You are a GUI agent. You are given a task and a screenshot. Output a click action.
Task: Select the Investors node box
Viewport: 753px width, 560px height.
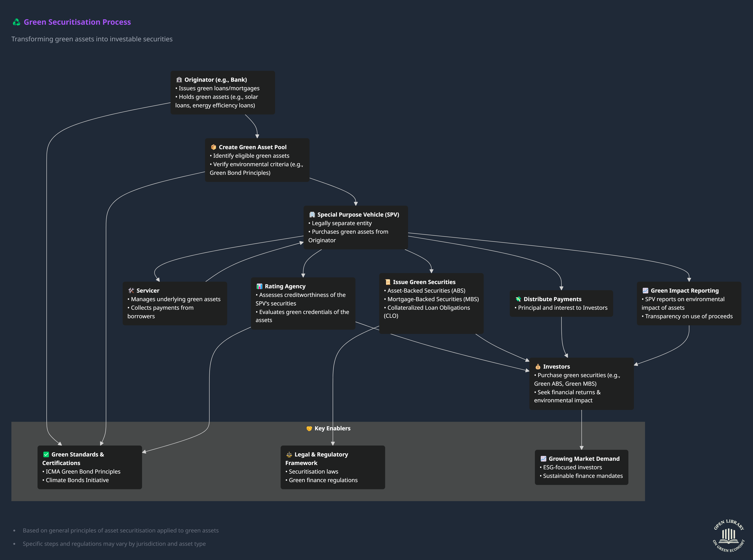tap(581, 384)
